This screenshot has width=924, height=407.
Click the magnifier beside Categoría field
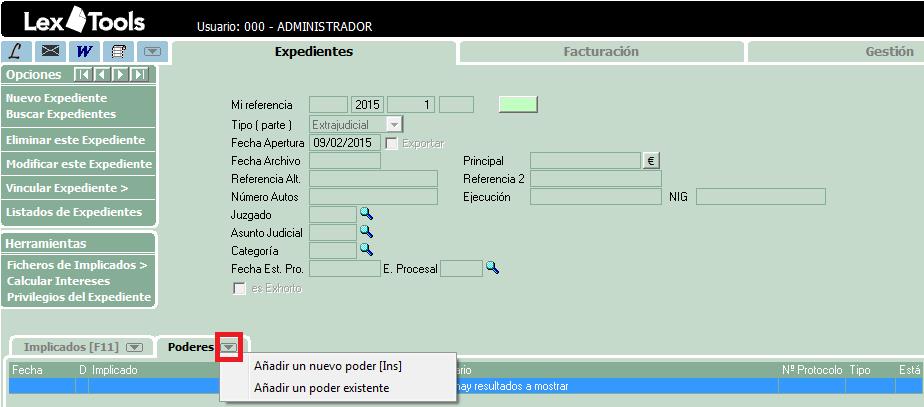tap(366, 250)
